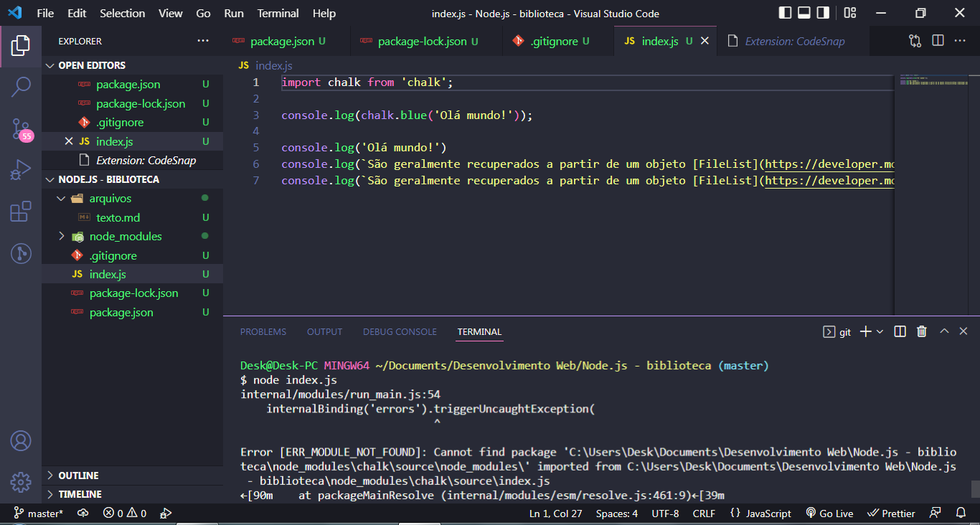Open the new terminal profile dropdown arrow
980x525 pixels.
(x=880, y=331)
